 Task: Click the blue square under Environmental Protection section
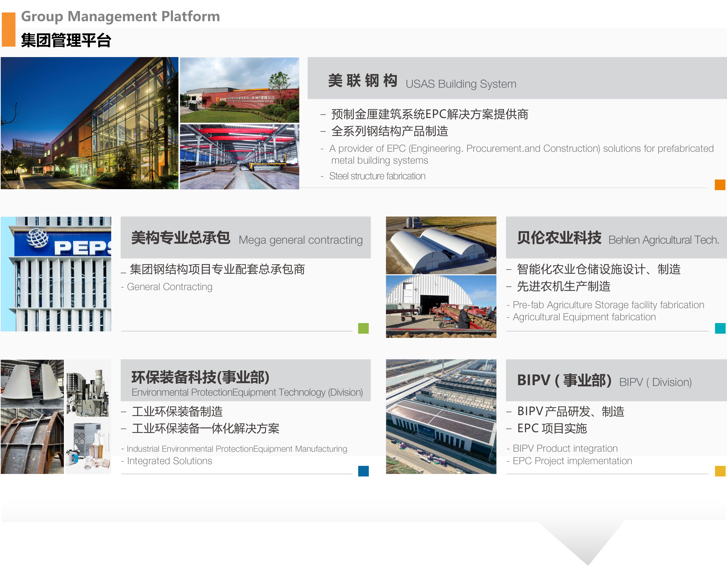click(x=363, y=471)
